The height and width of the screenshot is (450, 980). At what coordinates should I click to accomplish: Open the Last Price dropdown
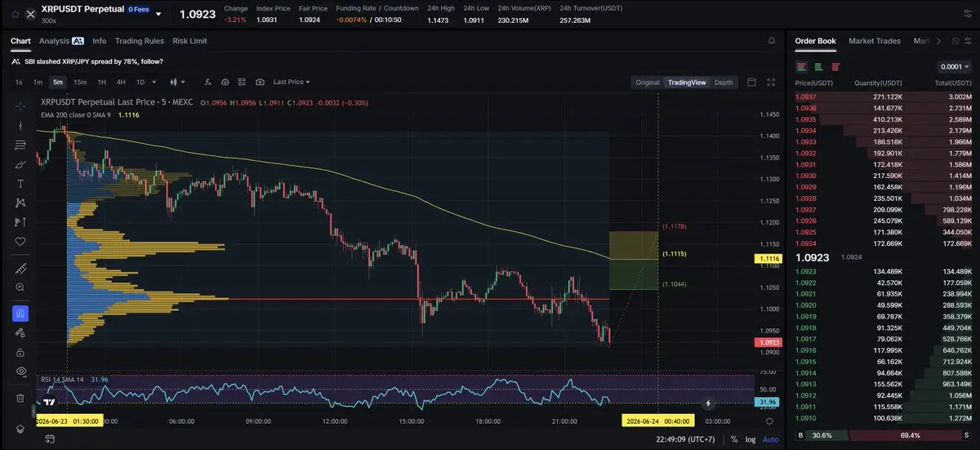pyautogui.click(x=292, y=82)
